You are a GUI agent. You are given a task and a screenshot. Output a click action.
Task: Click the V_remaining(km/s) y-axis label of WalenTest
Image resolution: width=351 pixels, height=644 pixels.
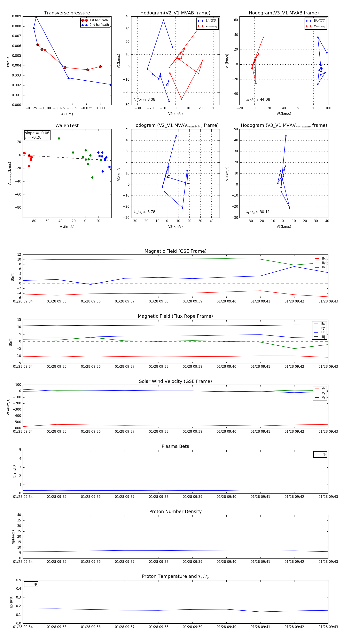pos(10,173)
